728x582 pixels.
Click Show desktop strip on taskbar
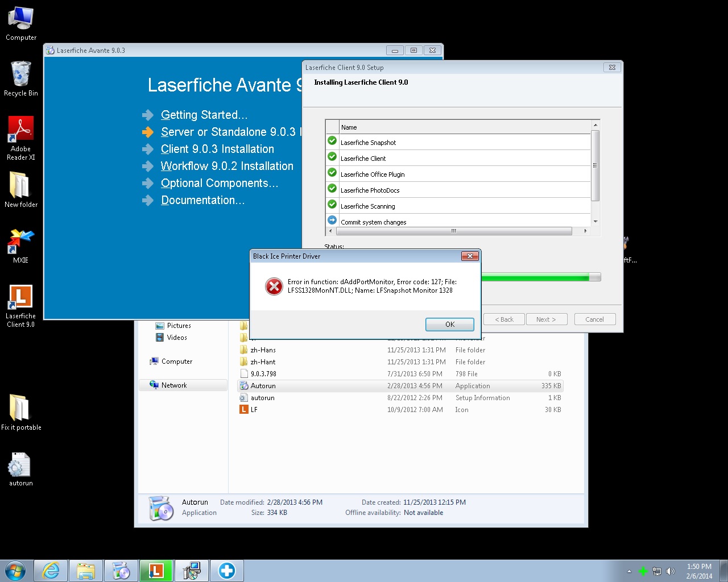[723, 571]
